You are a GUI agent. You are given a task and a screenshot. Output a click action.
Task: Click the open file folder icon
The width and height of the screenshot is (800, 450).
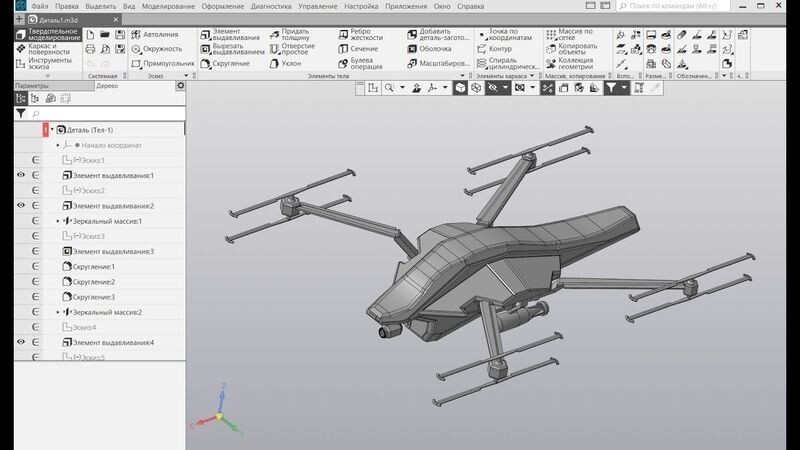(x=105, y=35)
